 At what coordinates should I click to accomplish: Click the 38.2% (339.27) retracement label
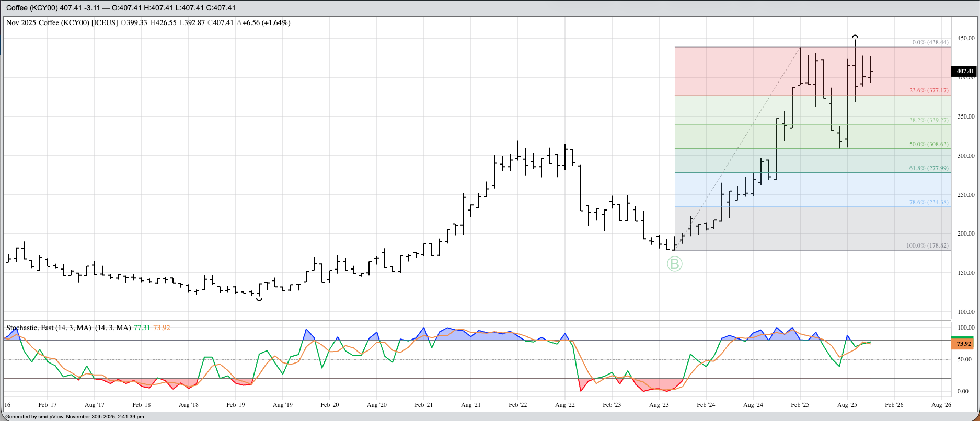coord(928,120)
